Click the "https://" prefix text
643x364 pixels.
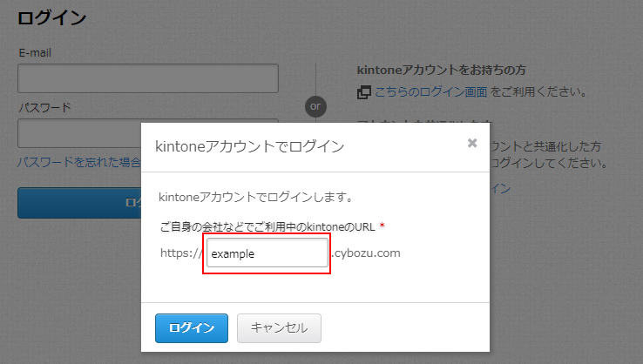point(180,253)
